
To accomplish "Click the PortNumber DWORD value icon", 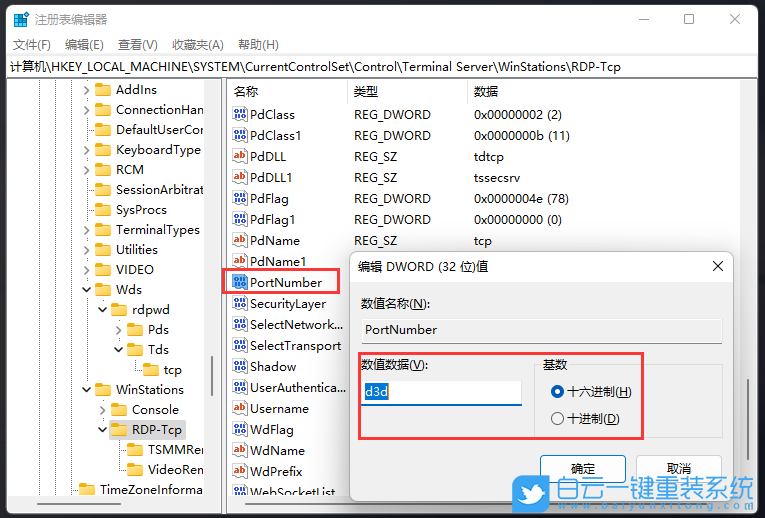I will click(240, 282).
